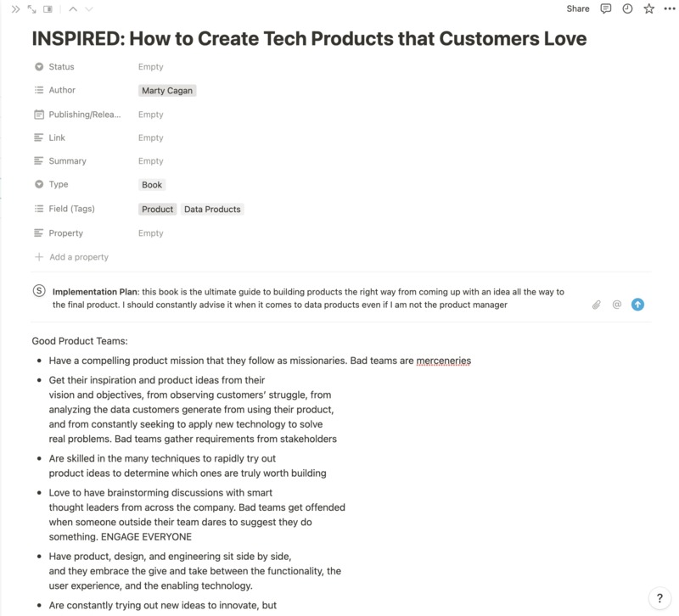Click the double-chevron sidebar expand icon
The image size is (679, 616).
click(15, 9)
